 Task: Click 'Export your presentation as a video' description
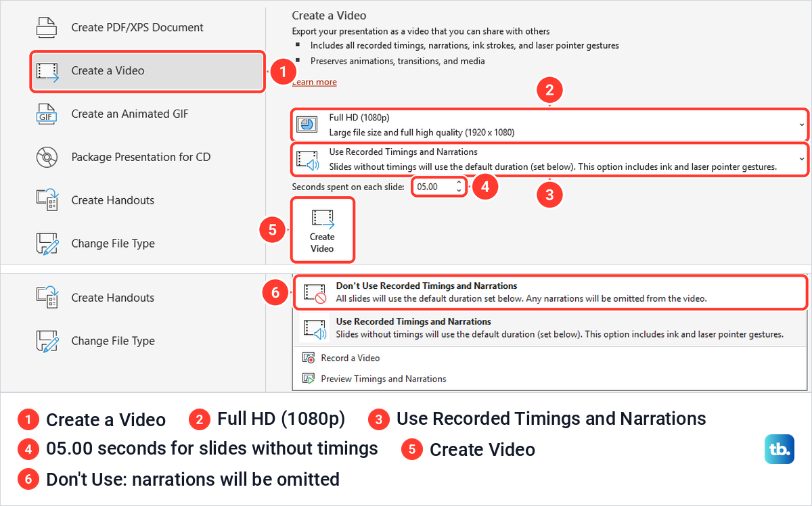click(x=421, y=31)
